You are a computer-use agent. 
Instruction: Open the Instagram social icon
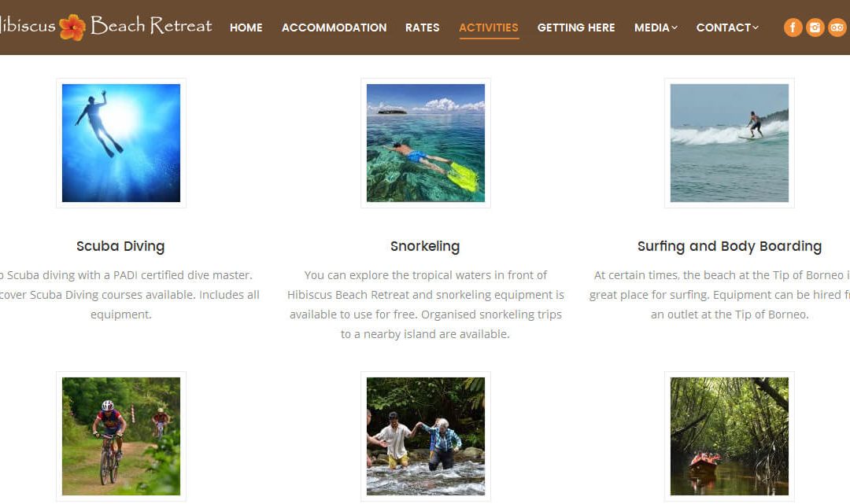pyautogui.click(x=815, y=27)
